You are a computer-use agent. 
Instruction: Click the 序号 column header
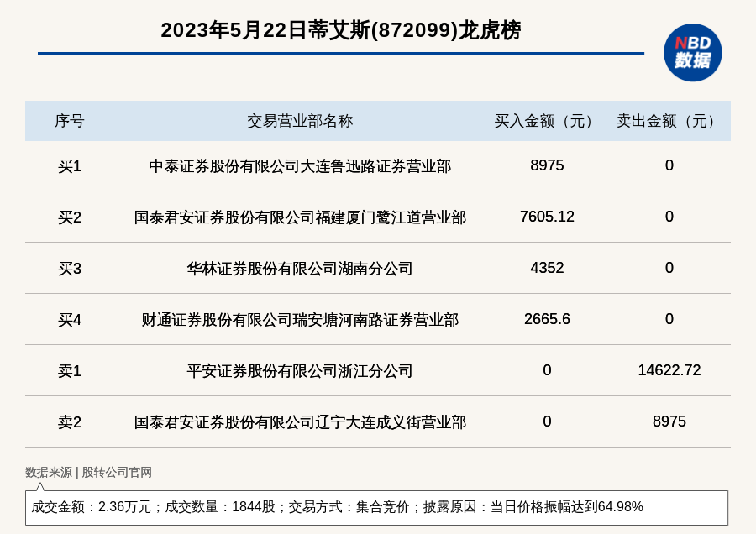click(x=70, y=121)
